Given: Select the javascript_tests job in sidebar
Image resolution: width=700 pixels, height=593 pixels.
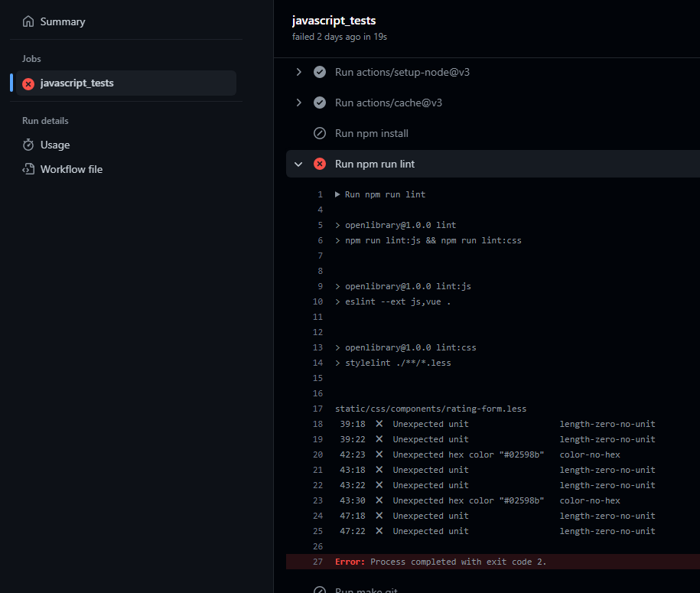Looking at the screenshot, I should [126, 83].
